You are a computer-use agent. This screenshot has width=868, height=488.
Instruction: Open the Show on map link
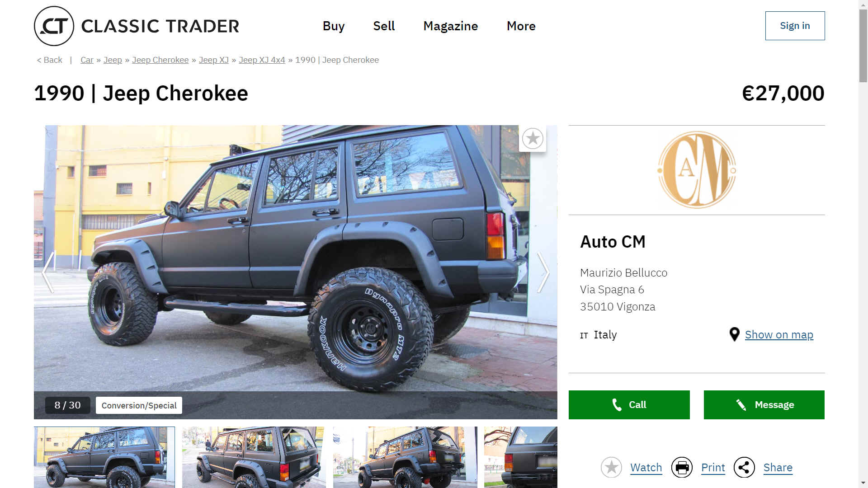pos(779,335)
